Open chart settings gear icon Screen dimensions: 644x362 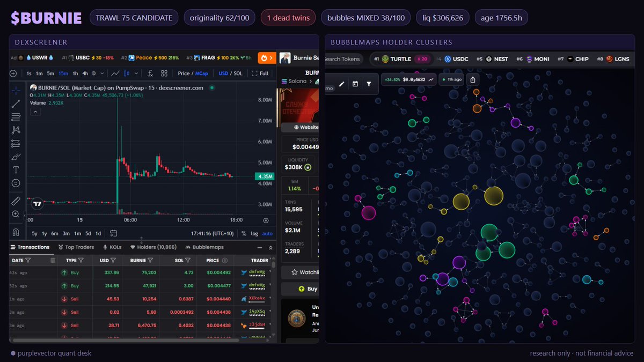point(266,220)
